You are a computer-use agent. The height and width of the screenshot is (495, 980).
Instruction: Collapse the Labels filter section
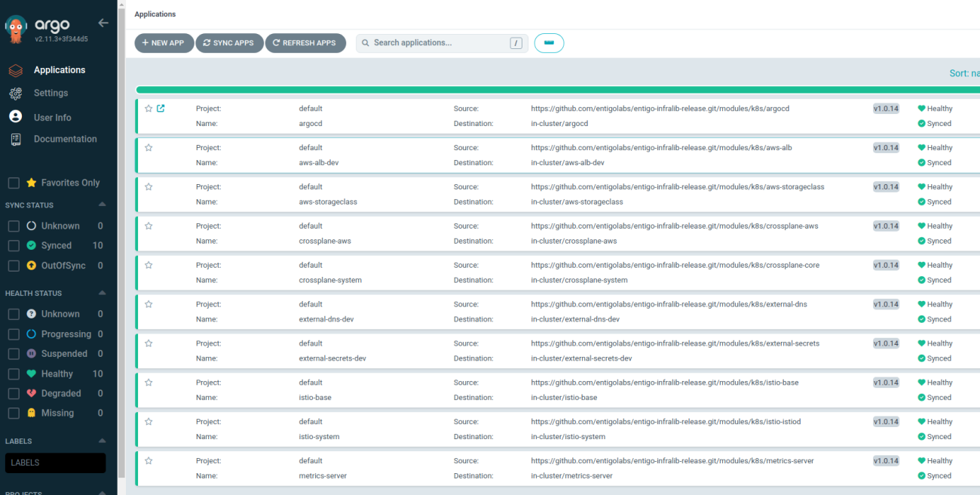pos(103,441)
